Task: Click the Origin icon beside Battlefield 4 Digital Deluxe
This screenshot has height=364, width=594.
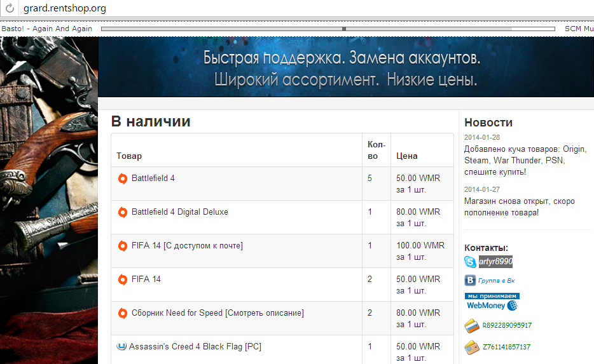Action: [x=122, y=212]
